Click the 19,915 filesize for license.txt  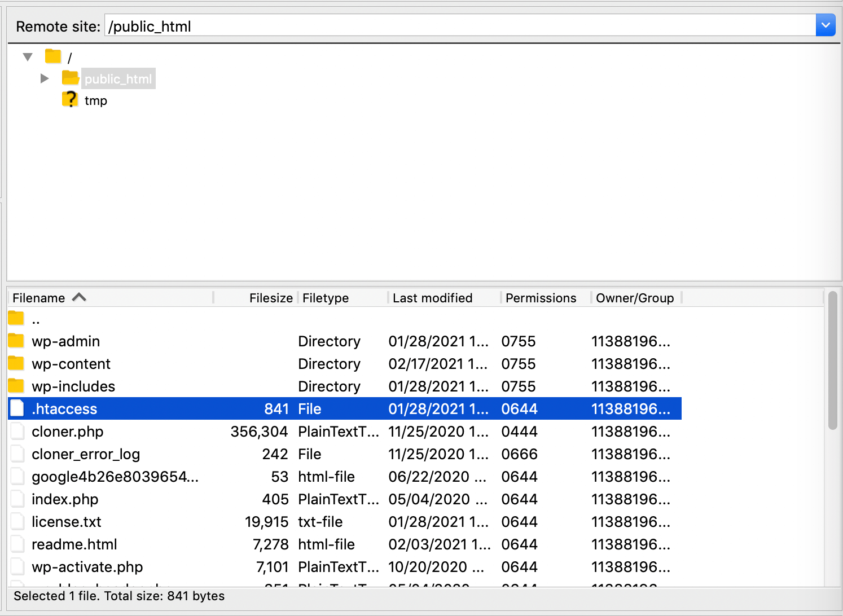tap(267, 522)
